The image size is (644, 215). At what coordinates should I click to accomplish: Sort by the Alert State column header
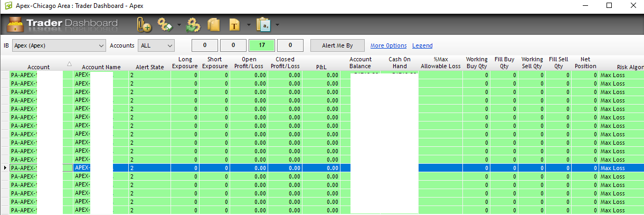click(150, 67)
